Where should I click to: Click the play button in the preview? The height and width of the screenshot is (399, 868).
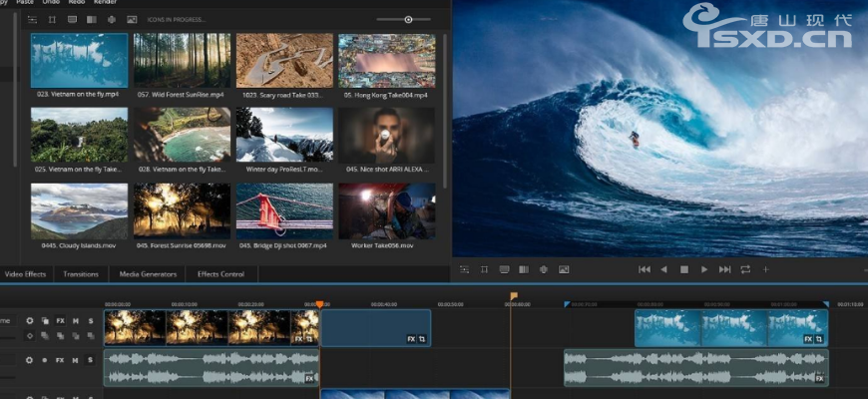click(704, 269)
